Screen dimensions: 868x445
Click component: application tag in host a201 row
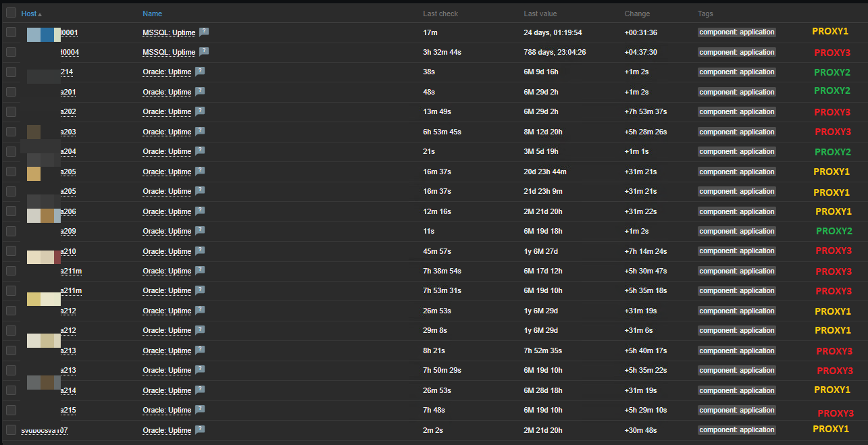coord(737,92)
